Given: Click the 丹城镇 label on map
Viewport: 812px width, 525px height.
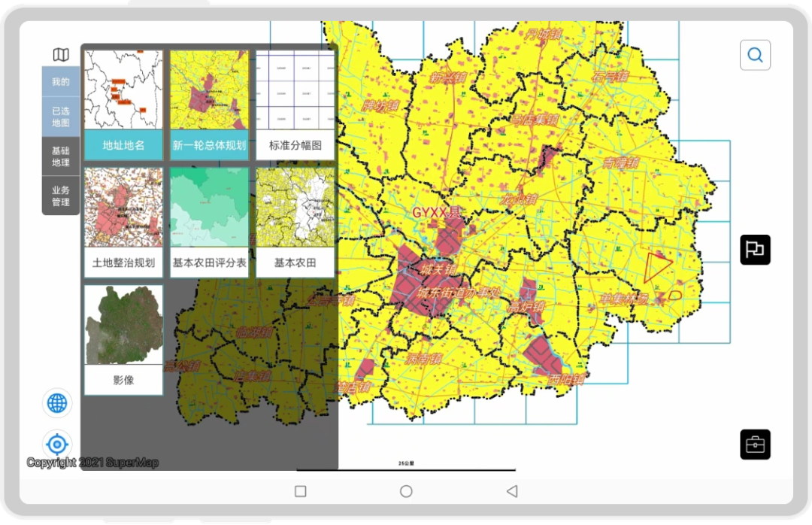Looking at the screenshot, I should point(543,35).
